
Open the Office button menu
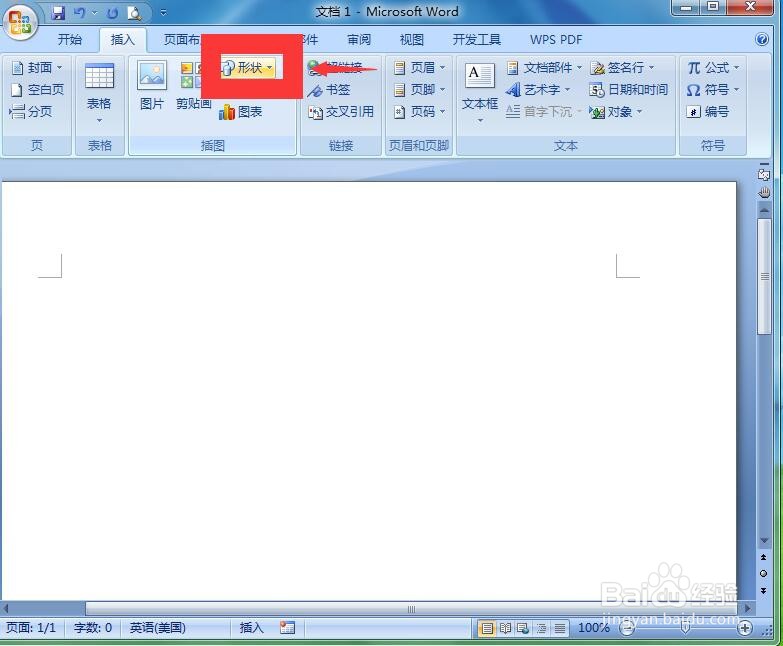pos(20,22)
